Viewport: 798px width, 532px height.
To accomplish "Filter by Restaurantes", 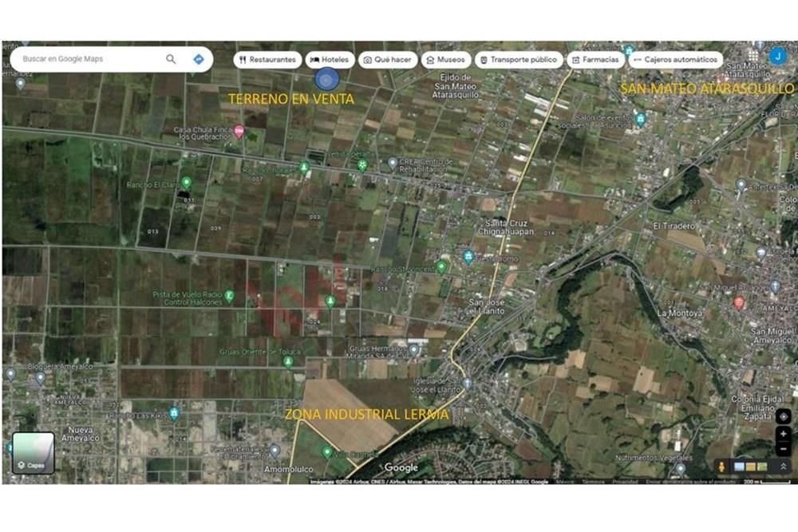I will [267, 60].
